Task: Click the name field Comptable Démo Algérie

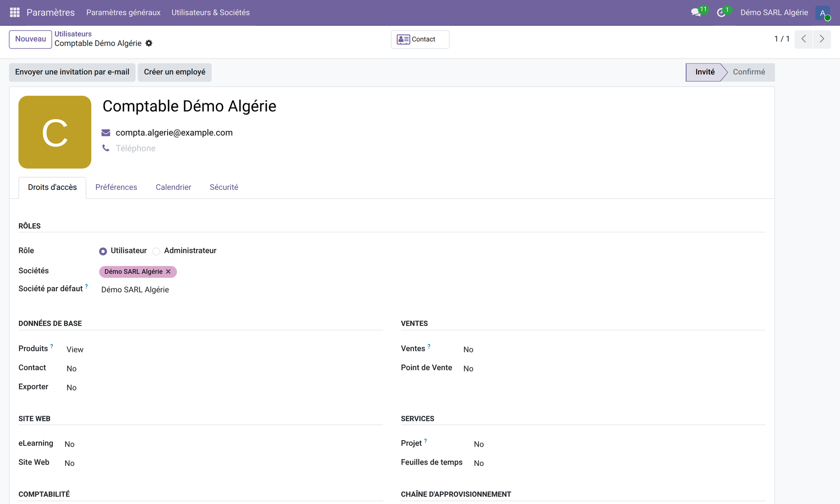Action: [189, 106]
